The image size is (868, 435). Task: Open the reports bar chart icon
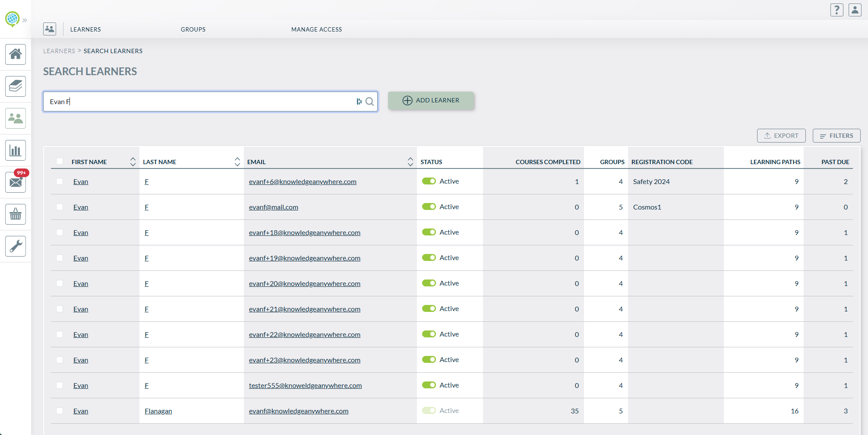16,150
